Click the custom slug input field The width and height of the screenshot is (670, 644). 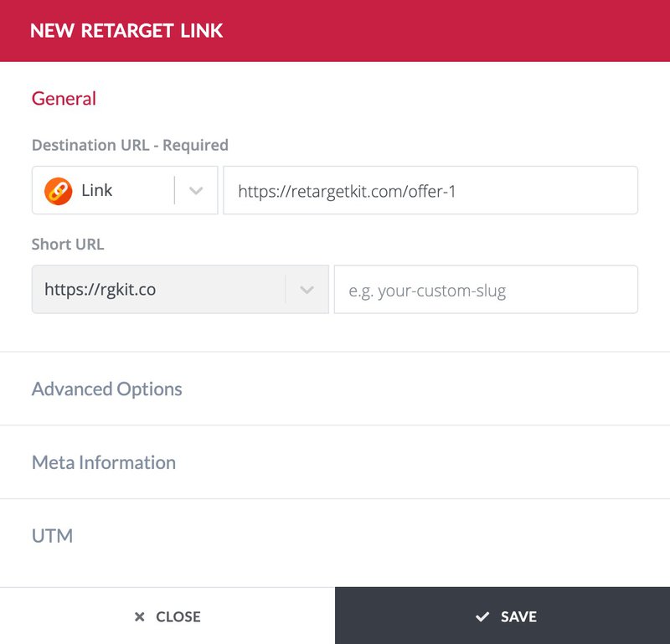pyautogui.click(x=486, y=289)
